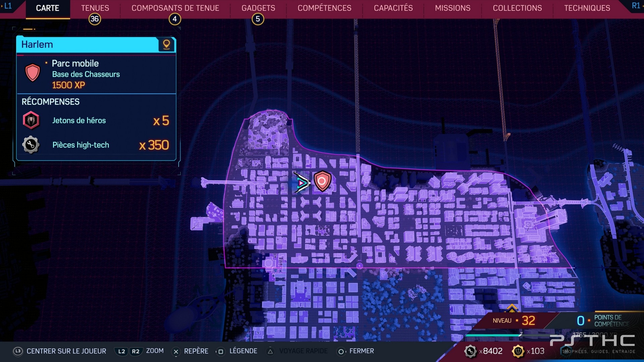Click the red shield icon next to Parc mobile
Image resolution: width=644 pixels, height=362 pixels.
(x=33, y=73)
